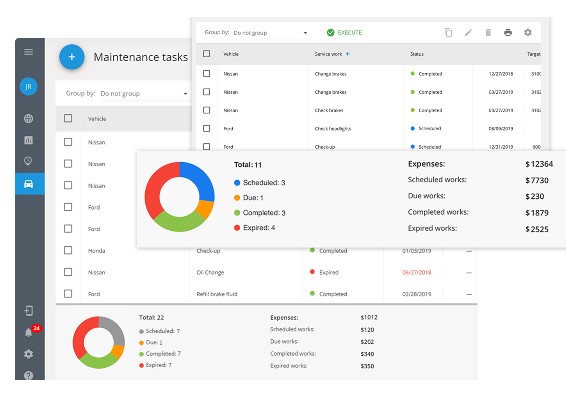Click the 'Total: 22' label
The image size is (566, 399).
[x=151, y=317]
